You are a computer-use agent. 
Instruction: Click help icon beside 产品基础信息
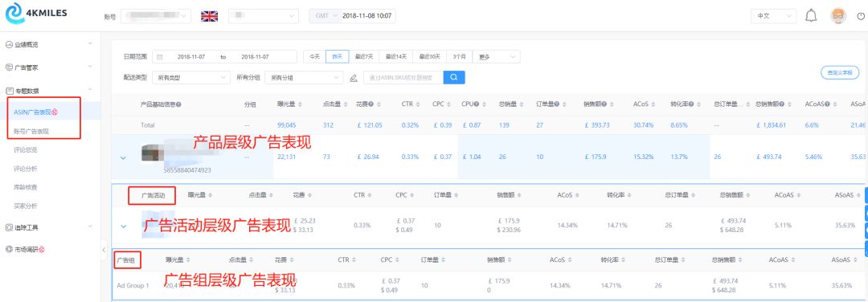178,104
